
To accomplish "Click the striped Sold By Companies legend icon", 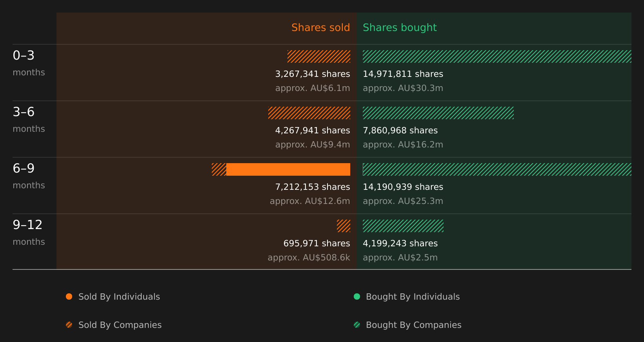I will pyautogui.click(x=69, y=325).
